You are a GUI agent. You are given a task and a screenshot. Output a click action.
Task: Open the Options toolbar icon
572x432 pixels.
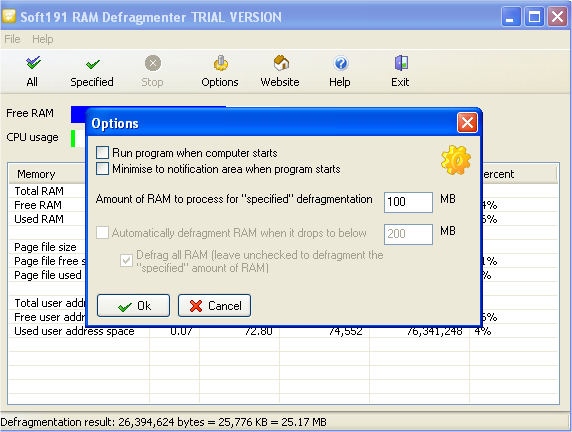point(221,63)
